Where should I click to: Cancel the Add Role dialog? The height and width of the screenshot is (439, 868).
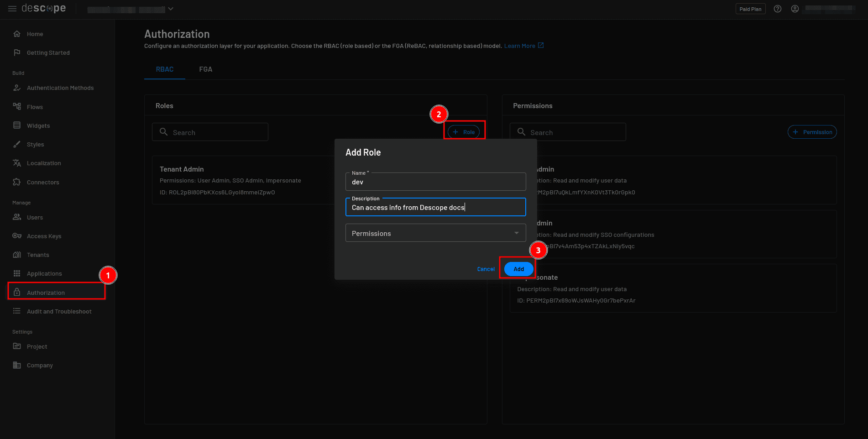coord(486,269)
